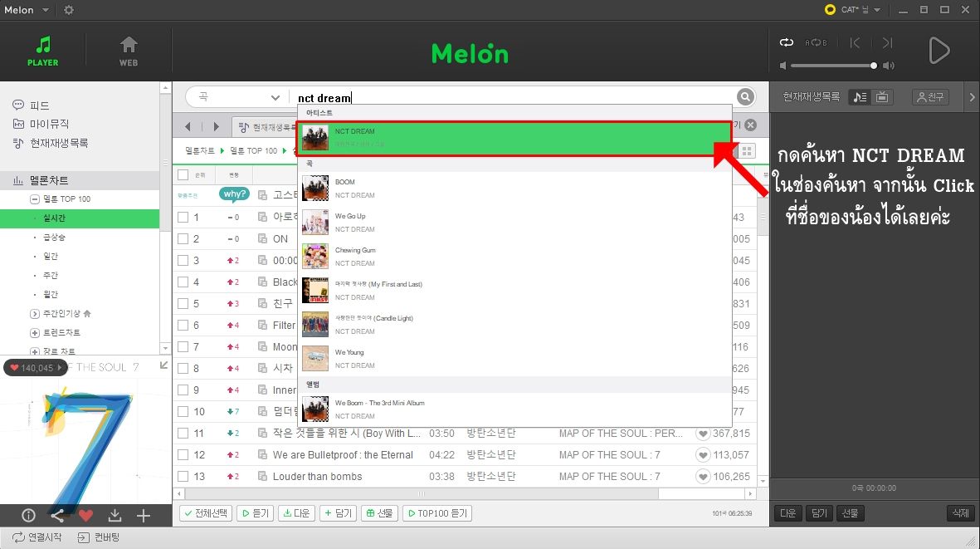Tick the checkbox for chart rank 11
This screenshot has height=549, width=980.
pyautogui.click(x=183, y=434)
